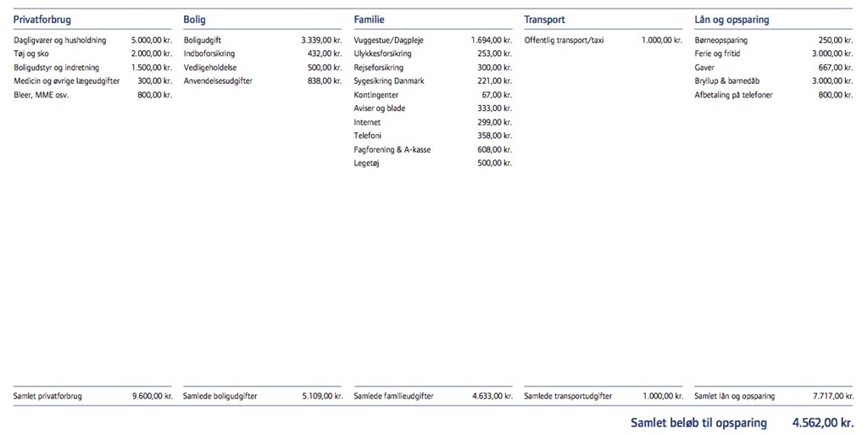The height and width of the screenshot is (435, 868).
Task: Click the 4.562,00 kr. savings total
Action: coord(822,423)
